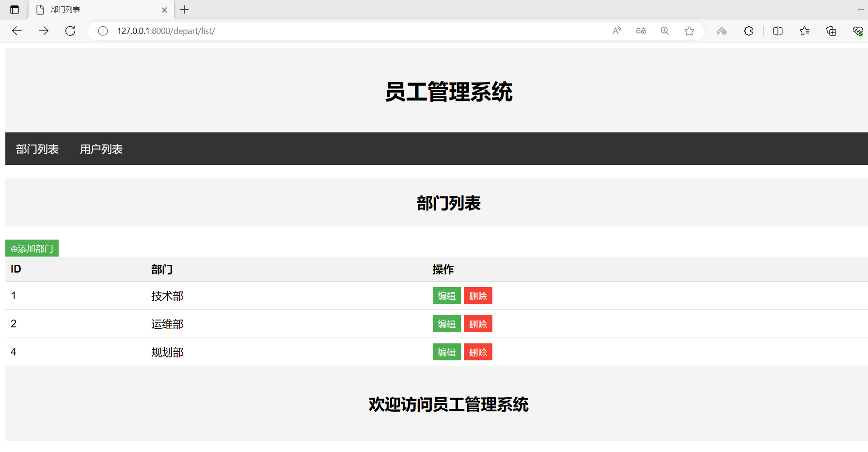868x452 pixels.
Task: Reload the current page
Action: [x=70, y=31]
